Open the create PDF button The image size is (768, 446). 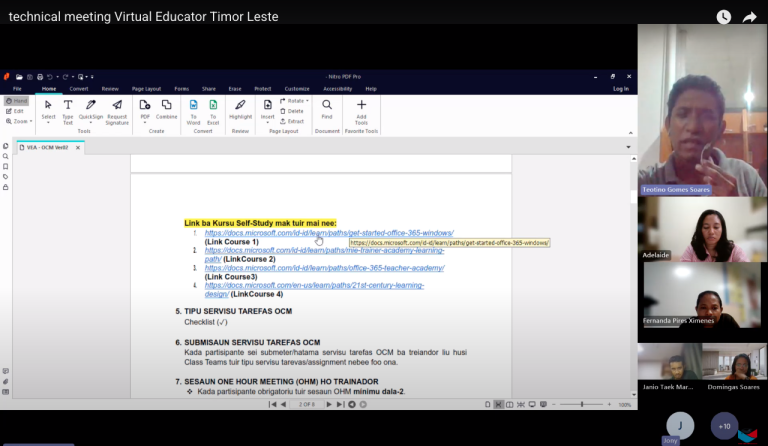144,111
